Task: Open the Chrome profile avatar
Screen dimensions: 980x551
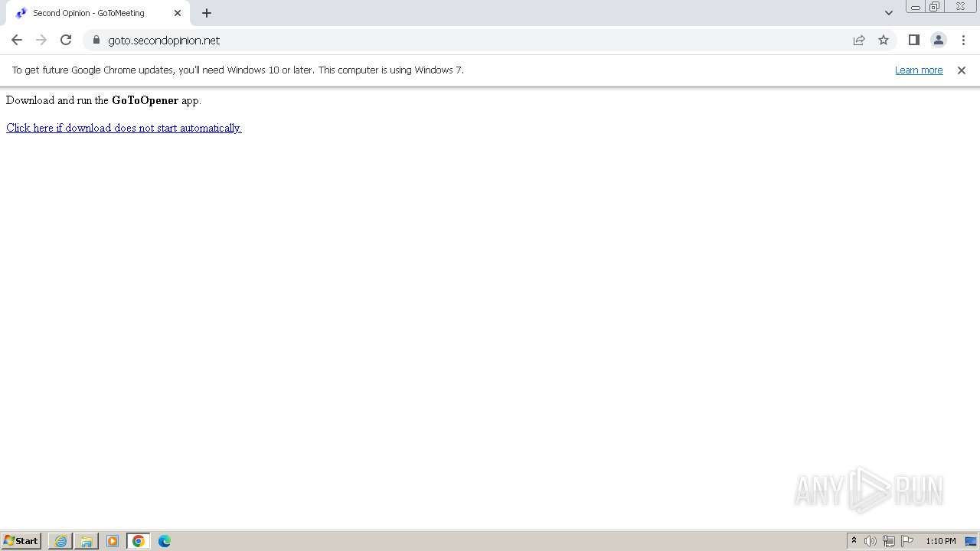Action: tap(939, 40)
